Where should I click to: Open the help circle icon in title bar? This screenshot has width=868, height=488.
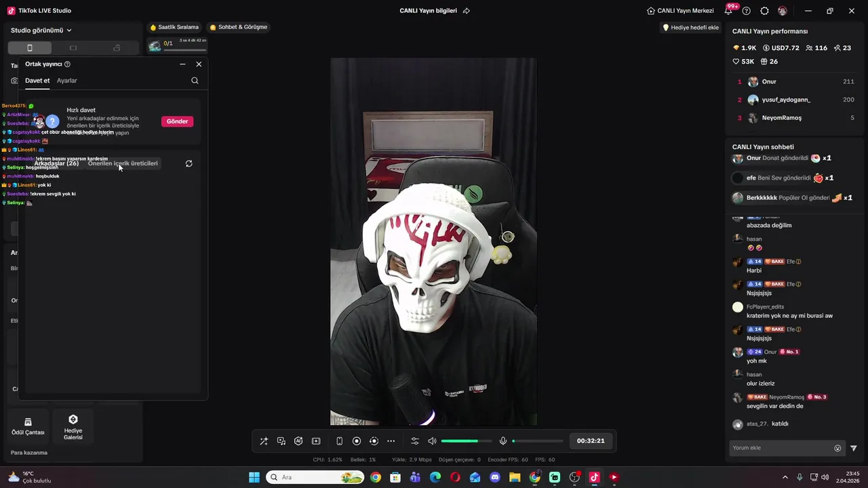[x=747, y=11]
